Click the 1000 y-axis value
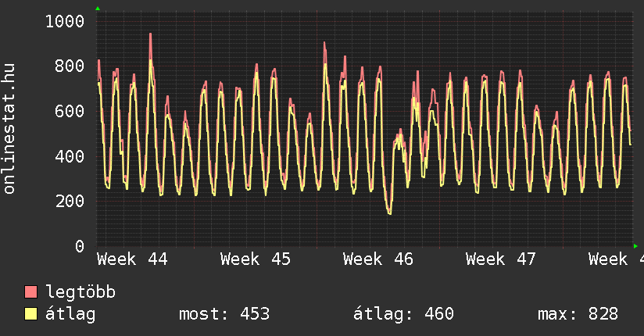The width and height of the screenshot is (644, 336). click(65, 21)
